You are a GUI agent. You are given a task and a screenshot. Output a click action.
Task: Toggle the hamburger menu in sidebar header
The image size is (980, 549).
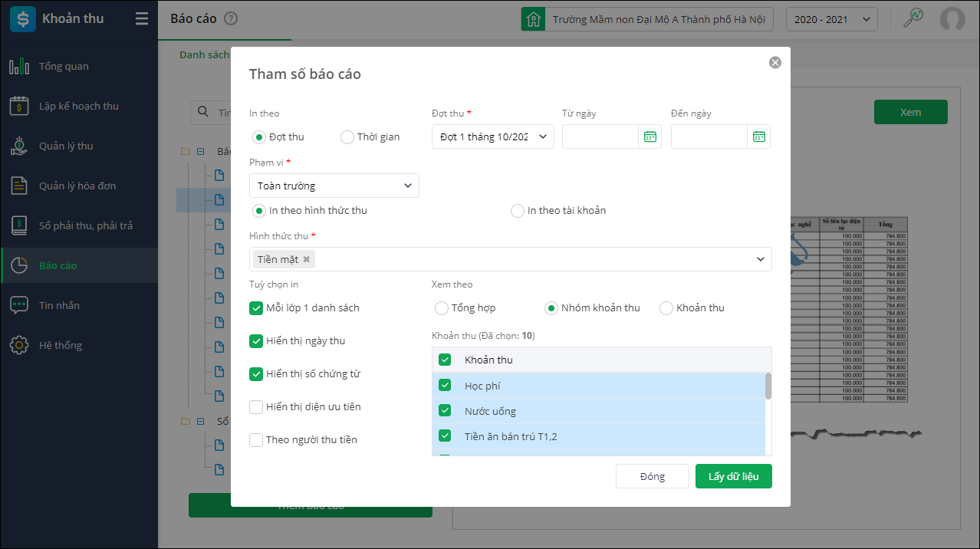point(142,19)
